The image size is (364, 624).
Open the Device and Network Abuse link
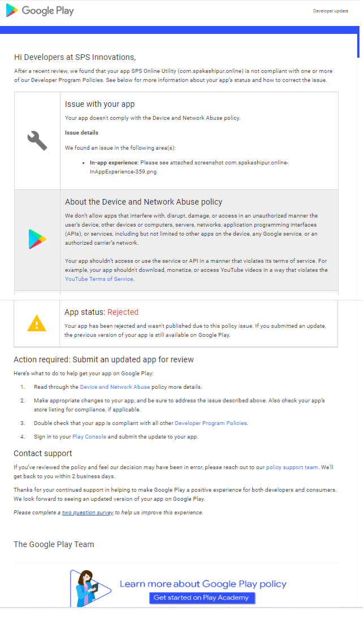[115, 387]
